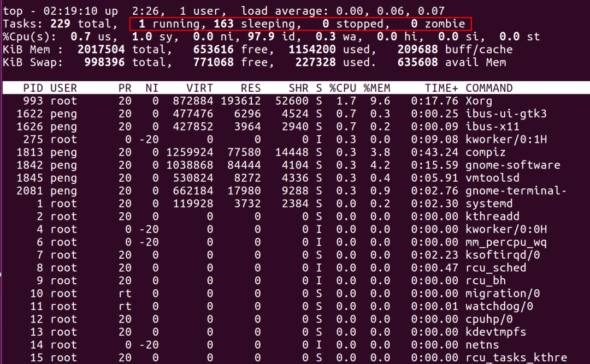Click the %CPU column header

click(343, 88)
